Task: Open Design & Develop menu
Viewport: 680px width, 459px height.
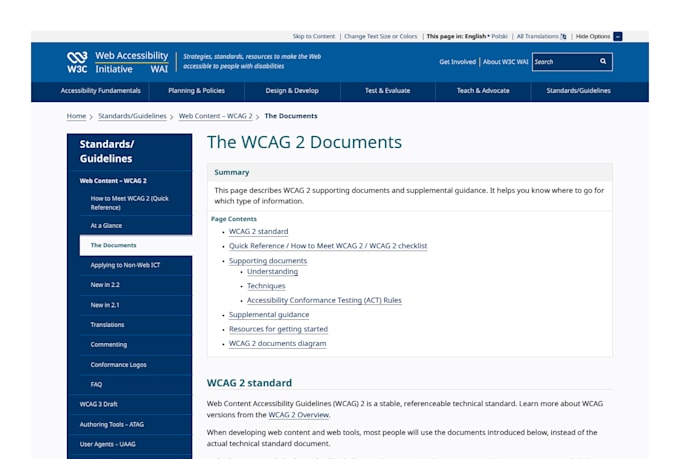Action: (292, 91)
